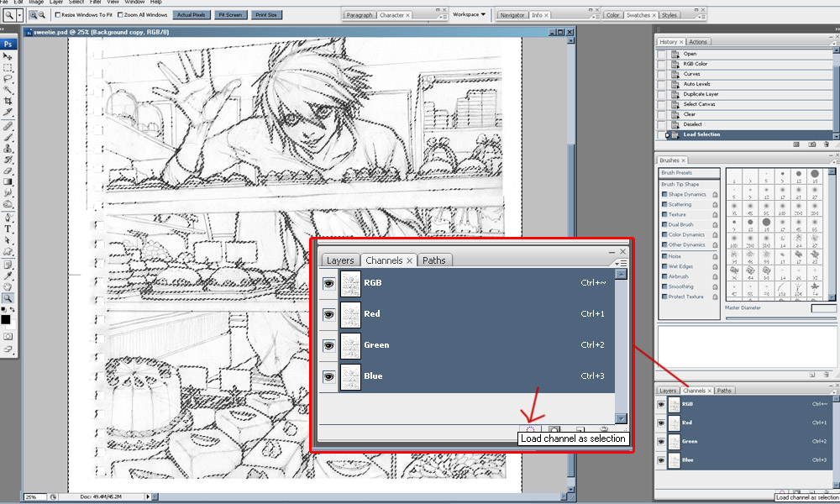840x504 pixels.
Task: Open the Navigator panel options menu
Action: pos(594,17)
